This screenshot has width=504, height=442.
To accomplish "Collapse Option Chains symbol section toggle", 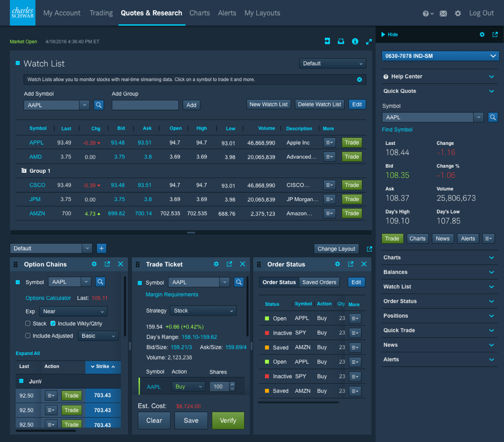I will point(18,282).
